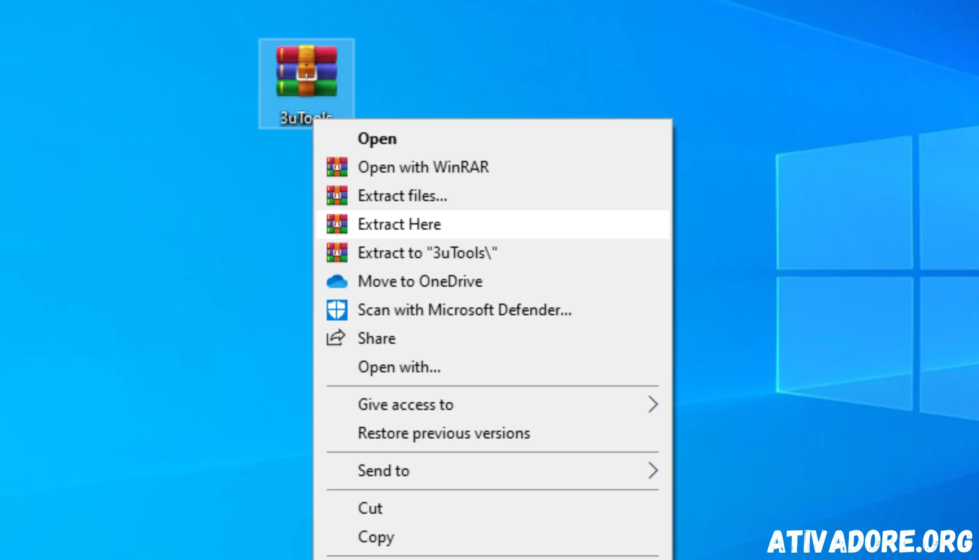This screenshot has width=979, height=560.
Task: Click WinRAR icon beside Open with WinRAR
Action: 337,167
